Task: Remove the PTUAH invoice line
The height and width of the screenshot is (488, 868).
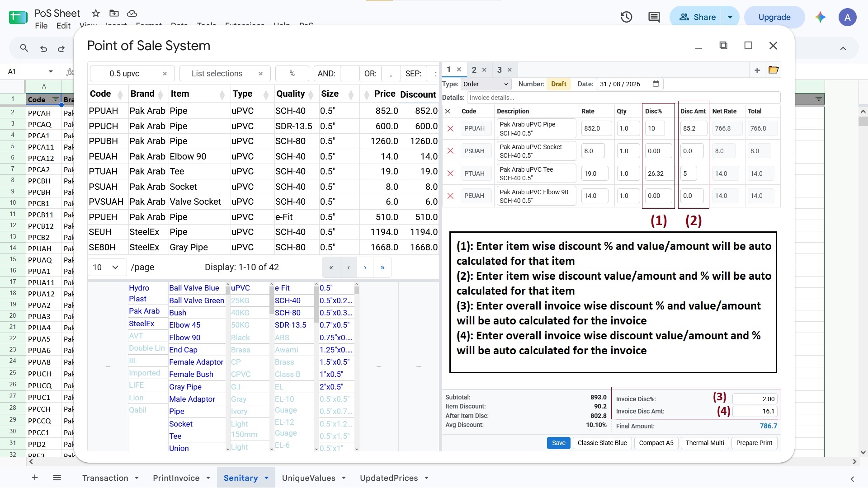Action: pos(450,174)
